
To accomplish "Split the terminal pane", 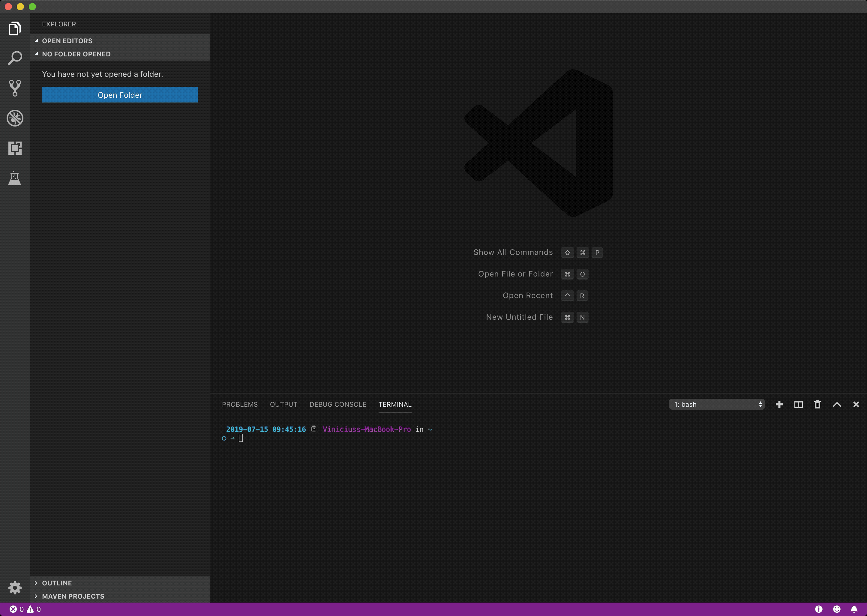I will (798, 404).
